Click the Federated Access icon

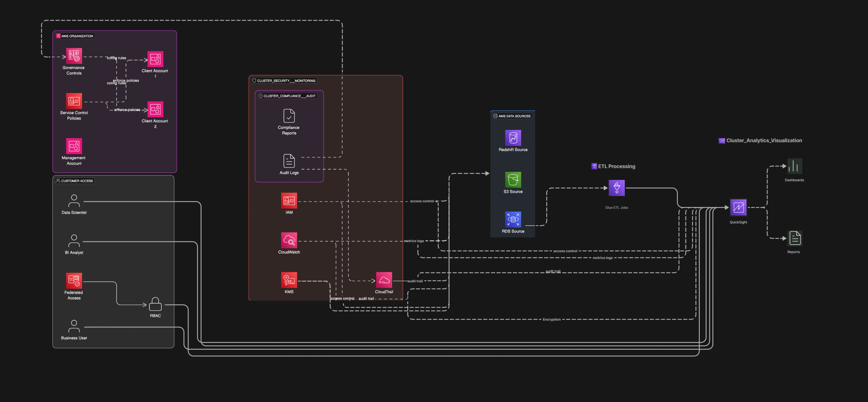(x=74, y=281)
